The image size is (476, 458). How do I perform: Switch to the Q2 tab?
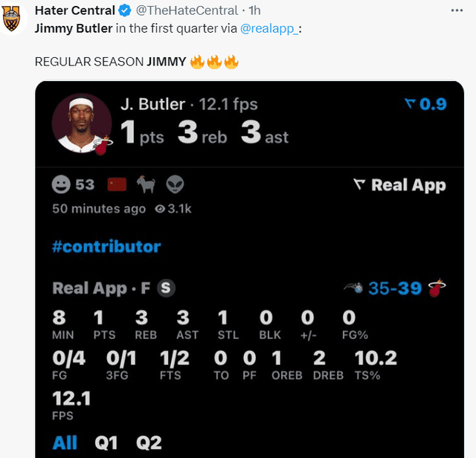[149, 443]
